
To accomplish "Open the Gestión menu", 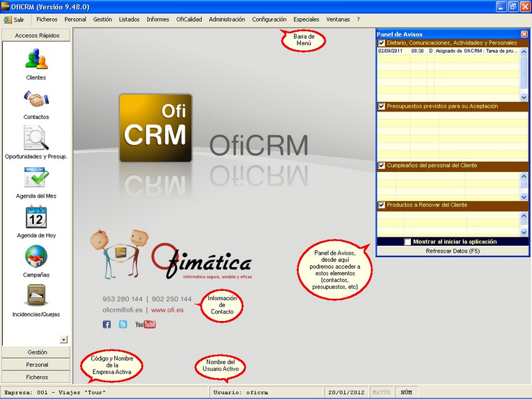I will pyautogui.click(x=102, y=19).
